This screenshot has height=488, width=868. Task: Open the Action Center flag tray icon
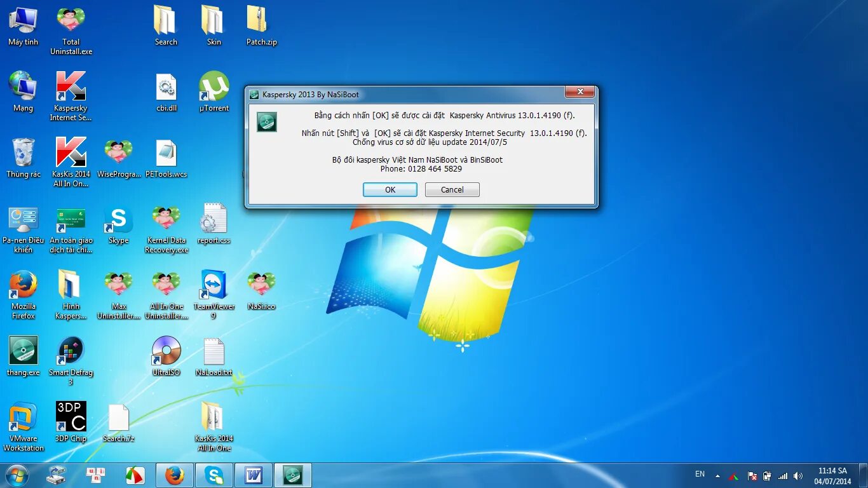(752, 475)
